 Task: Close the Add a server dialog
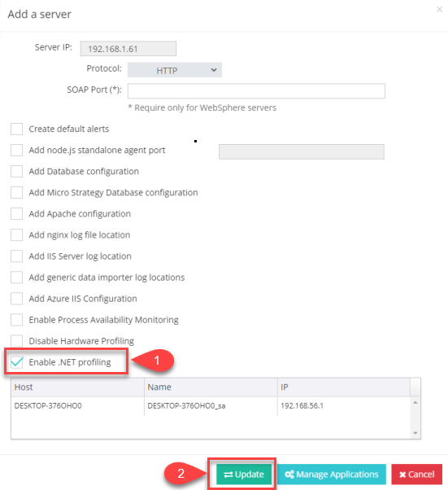tap(439, 10)
